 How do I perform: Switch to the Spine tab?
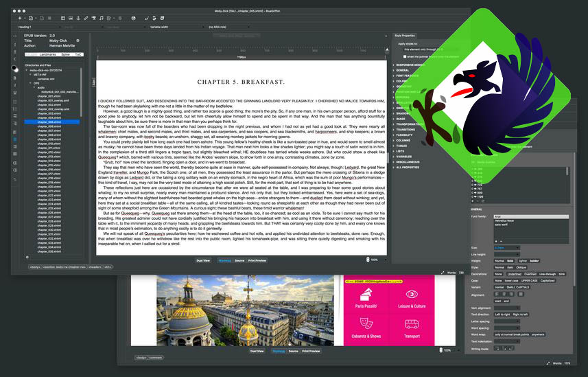66,54
